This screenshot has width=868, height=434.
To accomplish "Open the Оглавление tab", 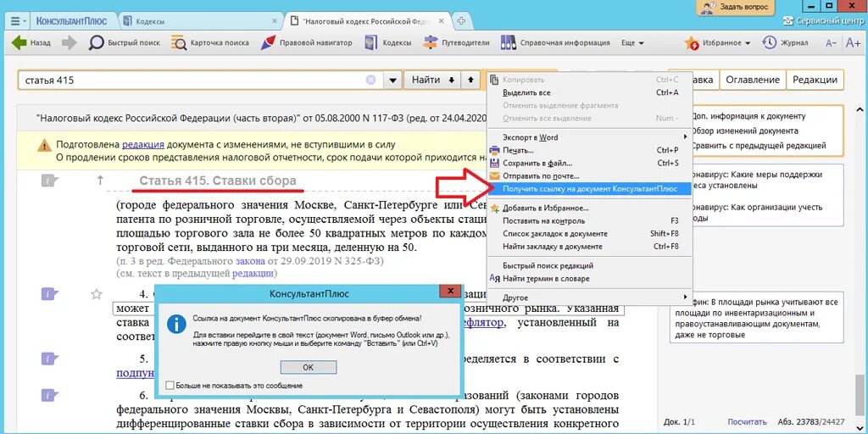I will [753, 80].
